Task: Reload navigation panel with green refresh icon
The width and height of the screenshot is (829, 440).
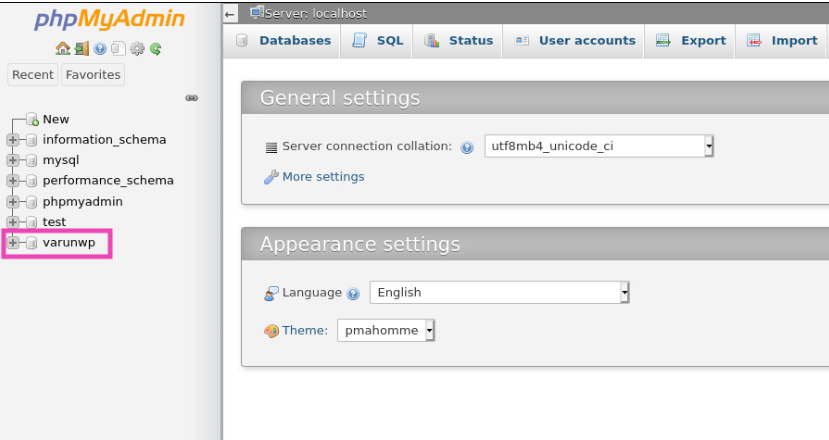Action: tap(155, 49)
